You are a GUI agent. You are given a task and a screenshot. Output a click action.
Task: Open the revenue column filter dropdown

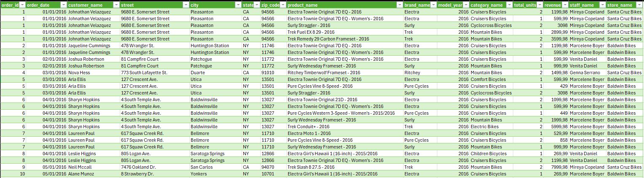[x=565, y=5]
